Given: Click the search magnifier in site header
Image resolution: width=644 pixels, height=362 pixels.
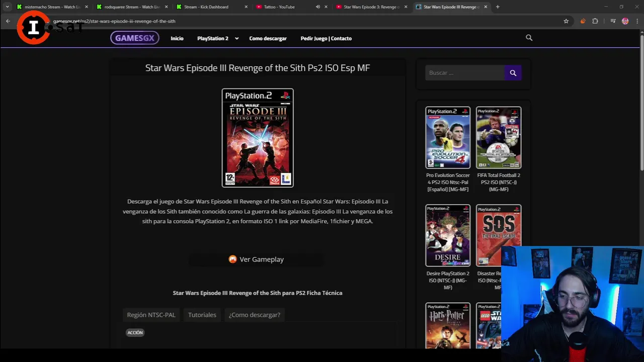Looking at the screenshot, I should point(529,38).
